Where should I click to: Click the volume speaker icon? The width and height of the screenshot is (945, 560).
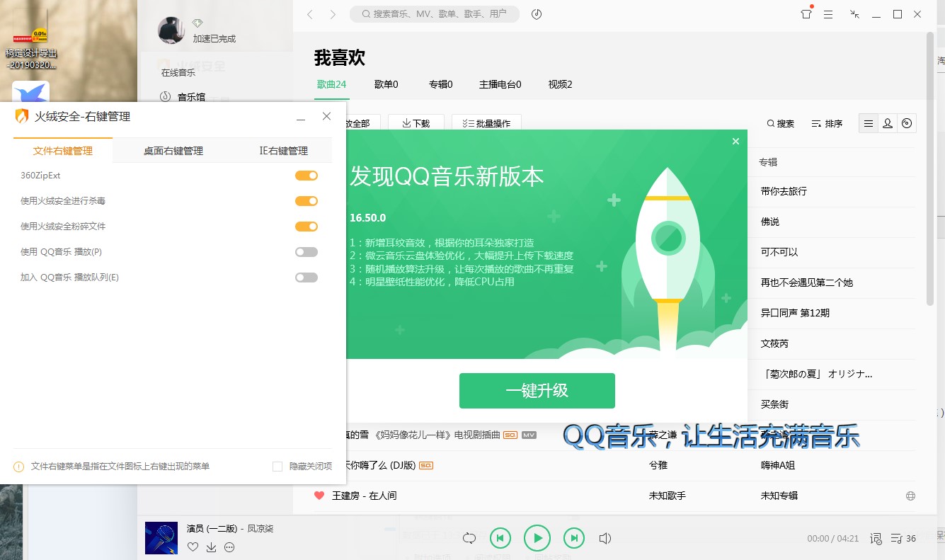605,539
